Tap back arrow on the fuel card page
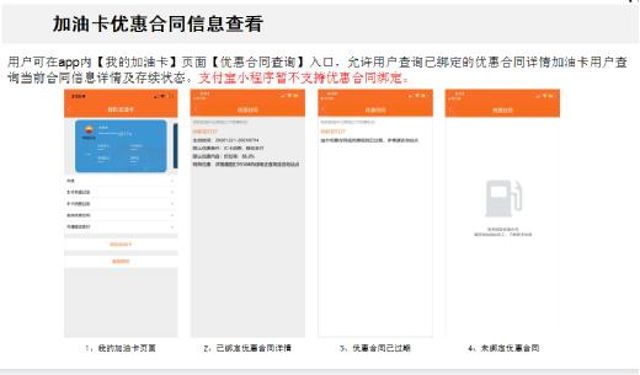640x375 pixels. coord(69,109)
